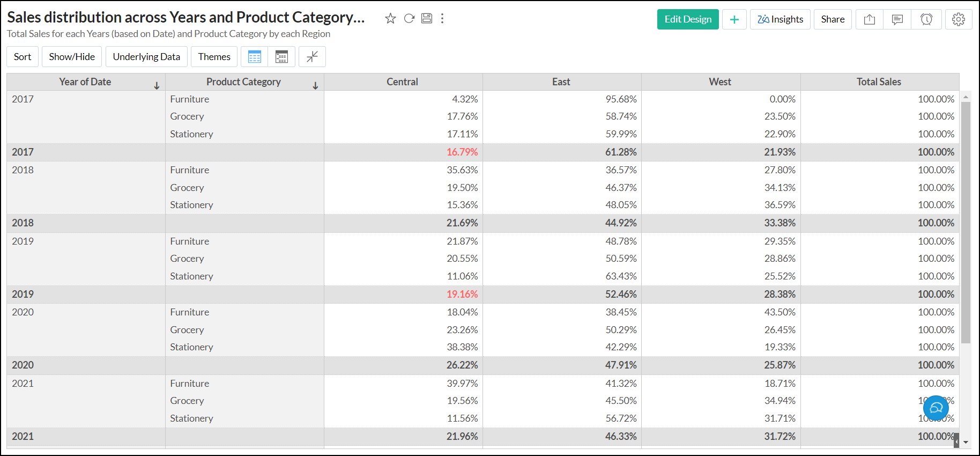The image size is (980, 456).
Task: Sort by Year of Date column arrow
Action: tap(157, 86)
